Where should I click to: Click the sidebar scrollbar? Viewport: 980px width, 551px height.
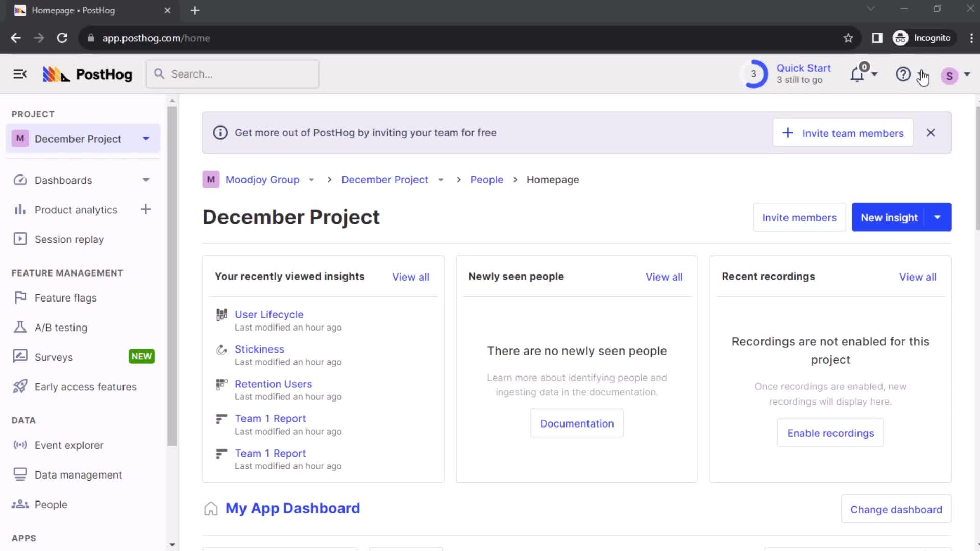click(172, 275)
